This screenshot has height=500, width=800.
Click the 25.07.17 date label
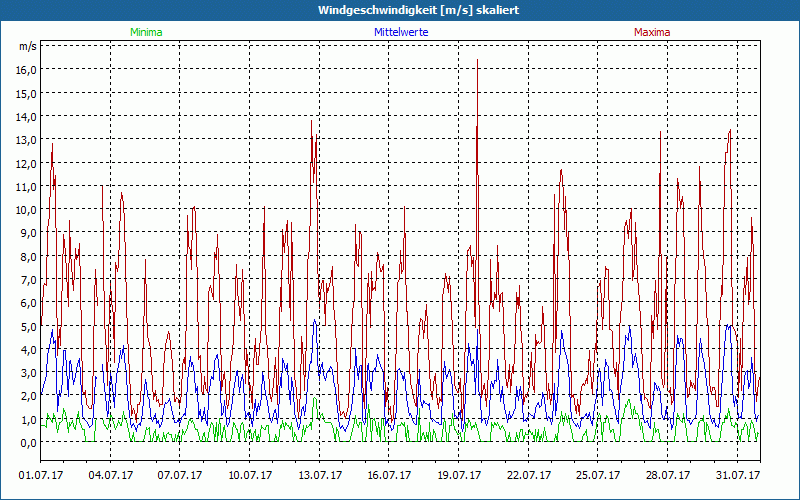(x=598, y=475)
